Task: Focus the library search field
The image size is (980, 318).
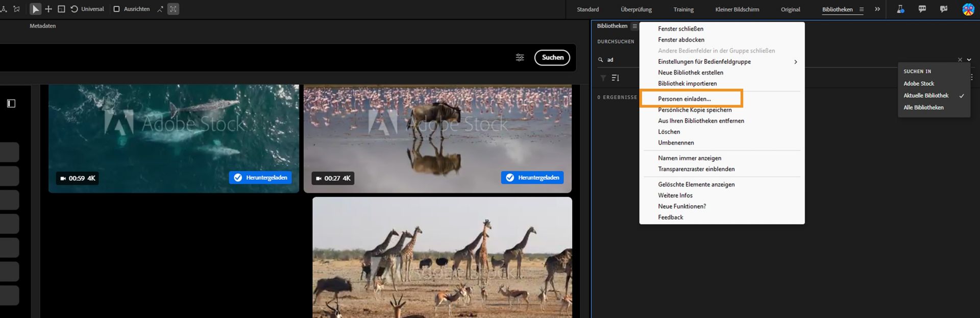Action: (619, 60)
